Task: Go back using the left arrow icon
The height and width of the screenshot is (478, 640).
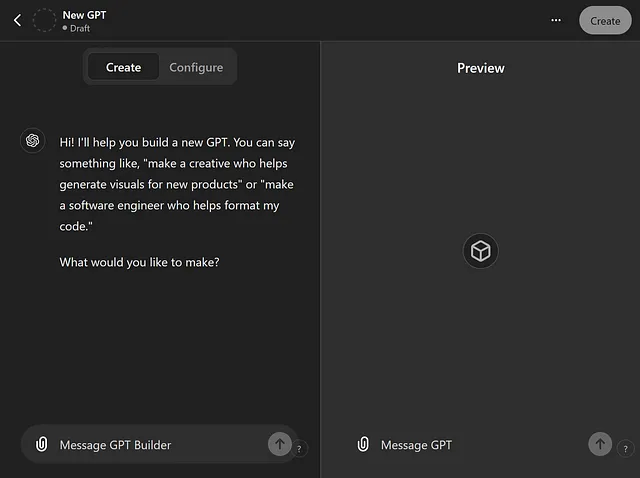Action: pos(18,20)
